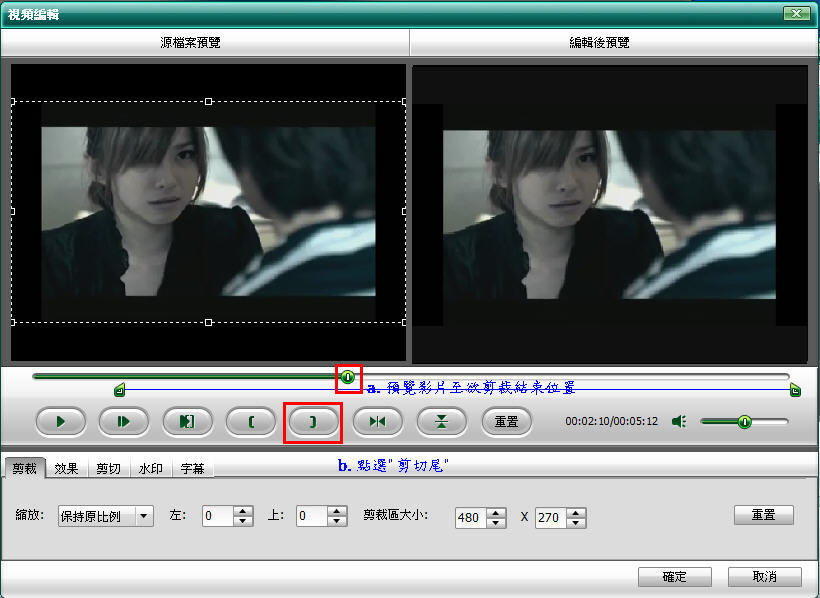Click the 確定 button
The width and height of the screenshot is (820, 598).
(x=675, y=577)
